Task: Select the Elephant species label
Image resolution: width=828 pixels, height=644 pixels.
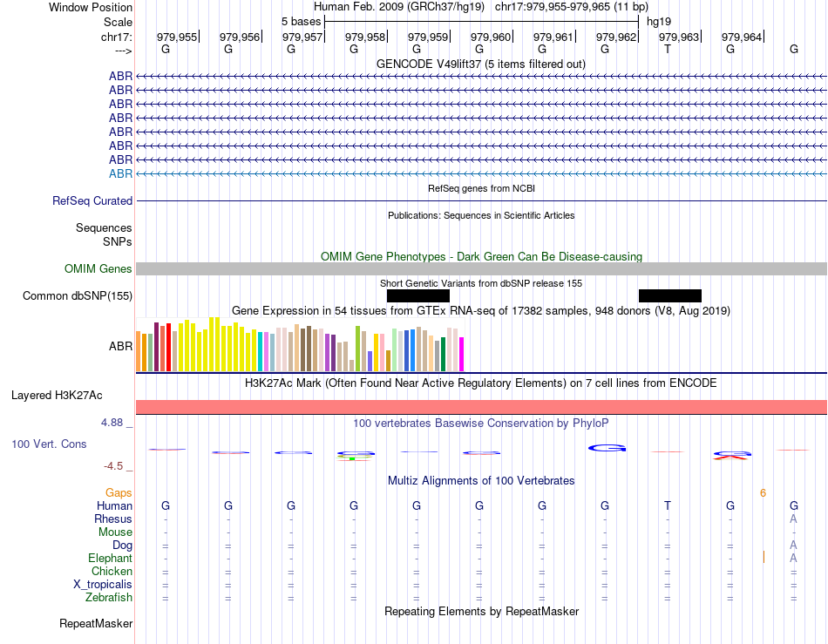Action: tap(110, 558)
